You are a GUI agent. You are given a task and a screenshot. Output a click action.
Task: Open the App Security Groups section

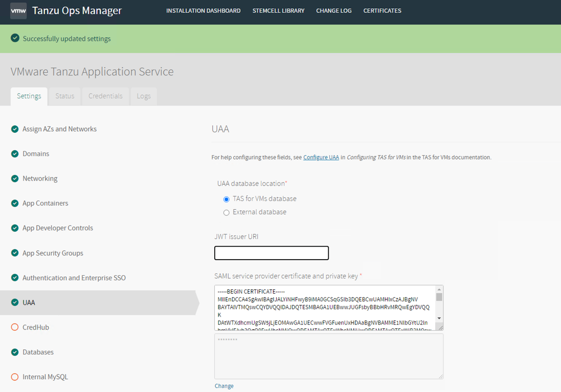click(53, 253)
